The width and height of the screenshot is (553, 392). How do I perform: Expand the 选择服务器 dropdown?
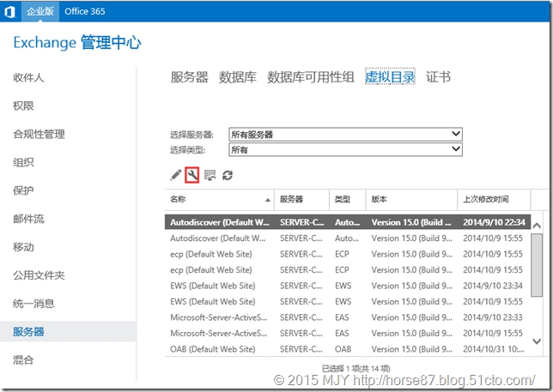[456, 135]
